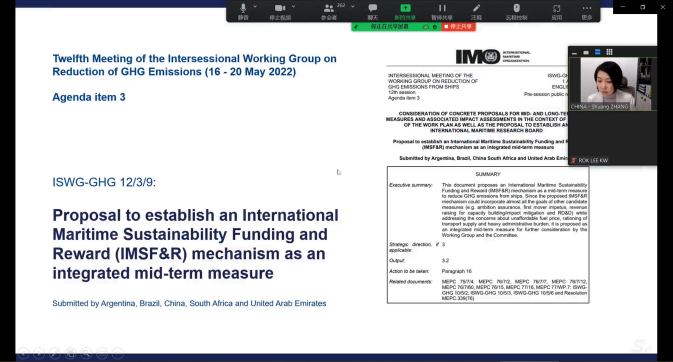Screen dimensions: 673x362
Task: Open video options arrow beside camera
Action: click(294, 7)
